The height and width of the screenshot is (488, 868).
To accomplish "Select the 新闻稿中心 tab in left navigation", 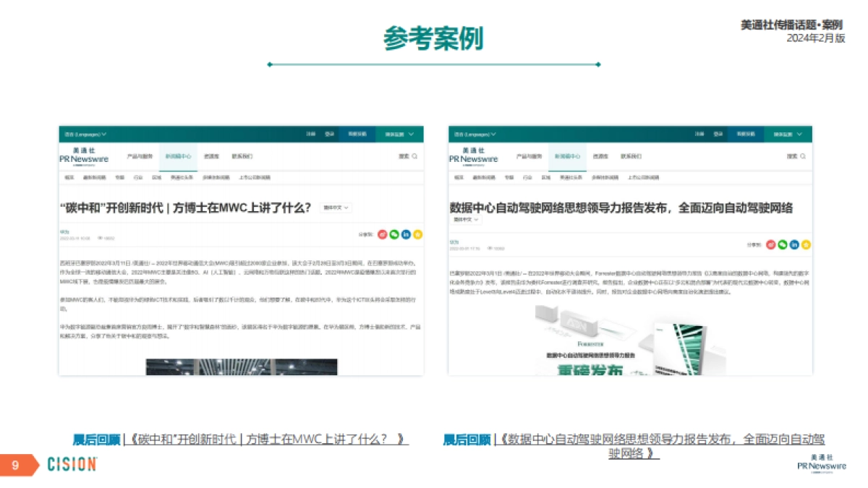I will click(179, 156).
